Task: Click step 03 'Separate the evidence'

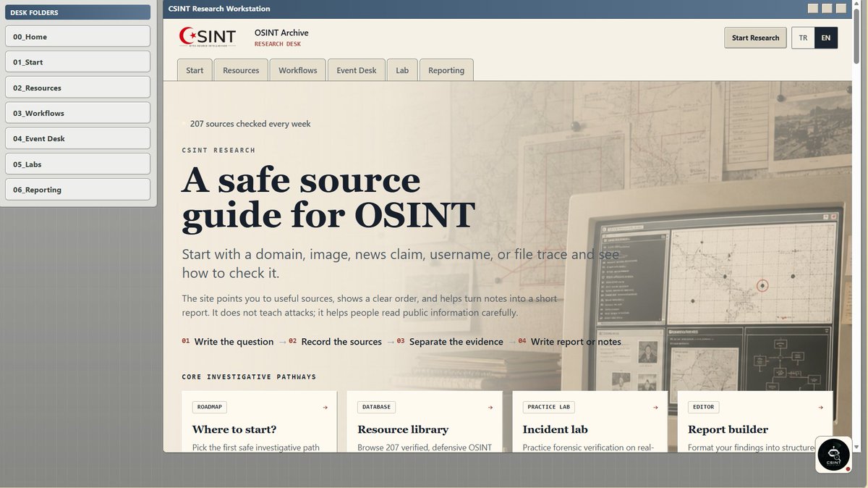Action: (450, 342)
